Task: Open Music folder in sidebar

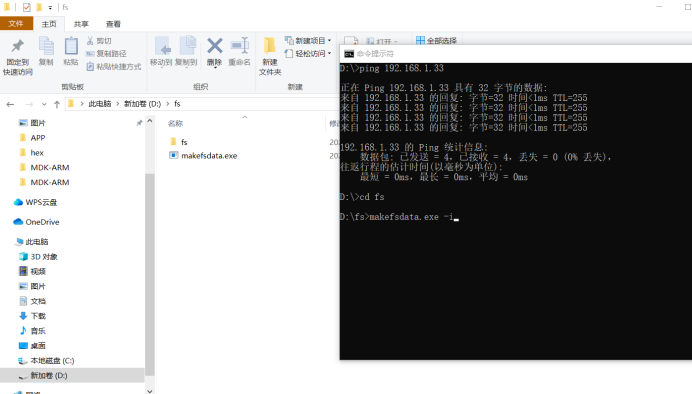Action: 32,331
